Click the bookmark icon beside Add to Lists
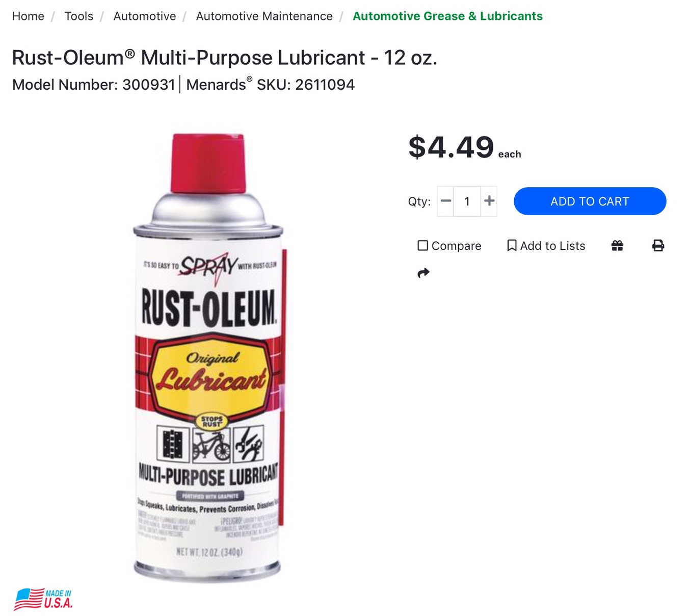 (512, 246)
